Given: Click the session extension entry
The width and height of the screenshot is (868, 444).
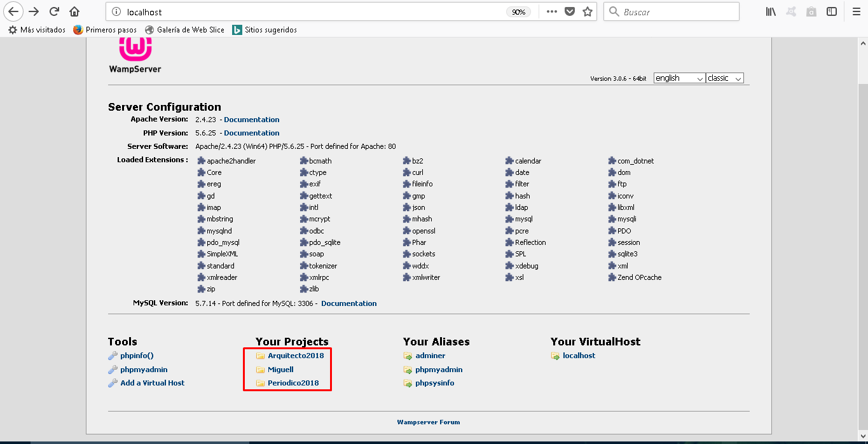Looking at the screenshot, I should coord(624,242).
